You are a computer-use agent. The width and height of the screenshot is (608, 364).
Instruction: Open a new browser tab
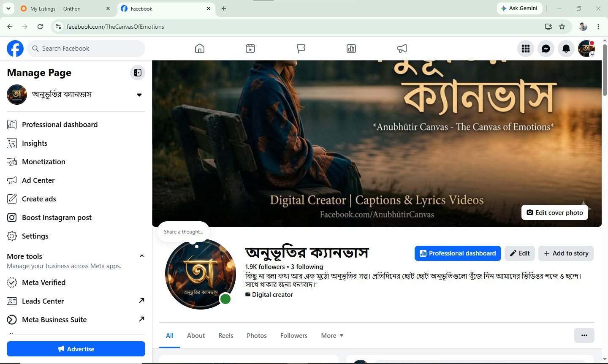point(224,8)
